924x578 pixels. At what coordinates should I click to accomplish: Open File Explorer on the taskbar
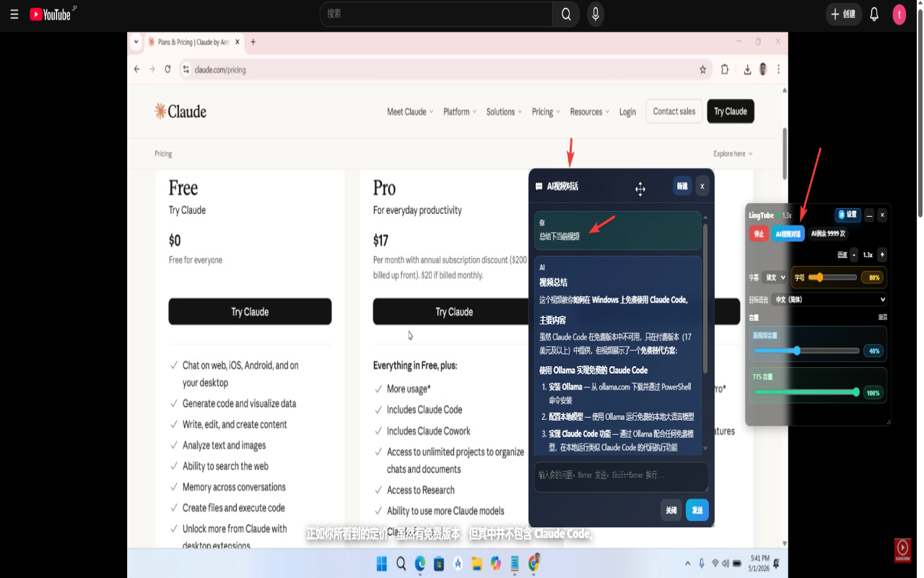(x=476, y=564)
